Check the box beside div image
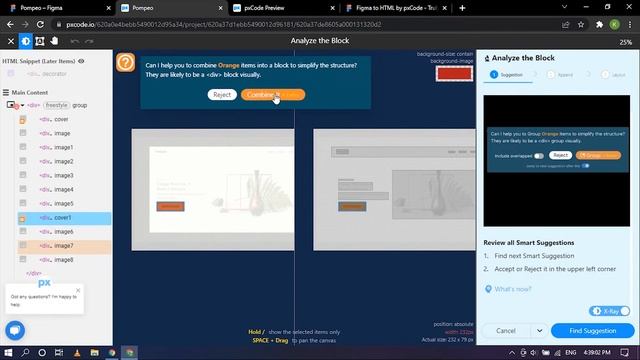Screen dimensions: 640x360 click(x=23, y=133)
